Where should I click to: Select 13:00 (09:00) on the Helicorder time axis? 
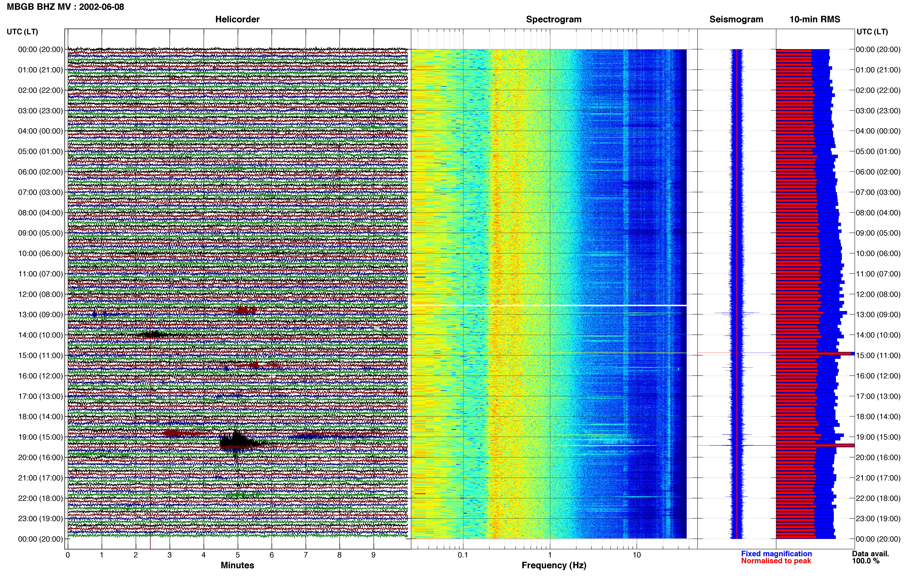click(41, 315)
